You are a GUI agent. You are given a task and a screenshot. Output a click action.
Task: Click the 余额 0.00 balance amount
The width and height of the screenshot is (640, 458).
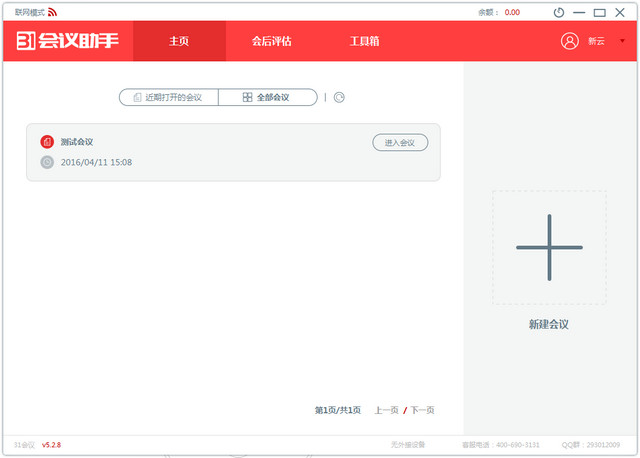[x=512, y=12]
